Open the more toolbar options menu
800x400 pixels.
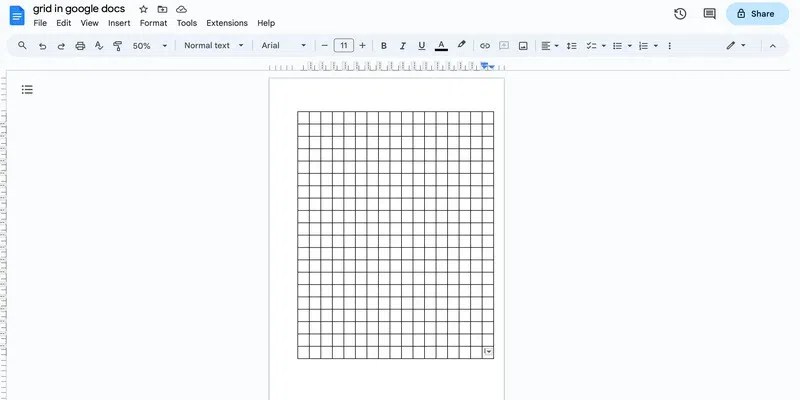coord(669,46)
